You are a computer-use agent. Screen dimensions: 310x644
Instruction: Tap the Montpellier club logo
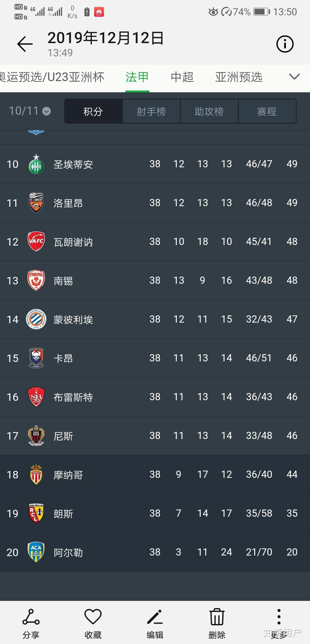[36, 319]
